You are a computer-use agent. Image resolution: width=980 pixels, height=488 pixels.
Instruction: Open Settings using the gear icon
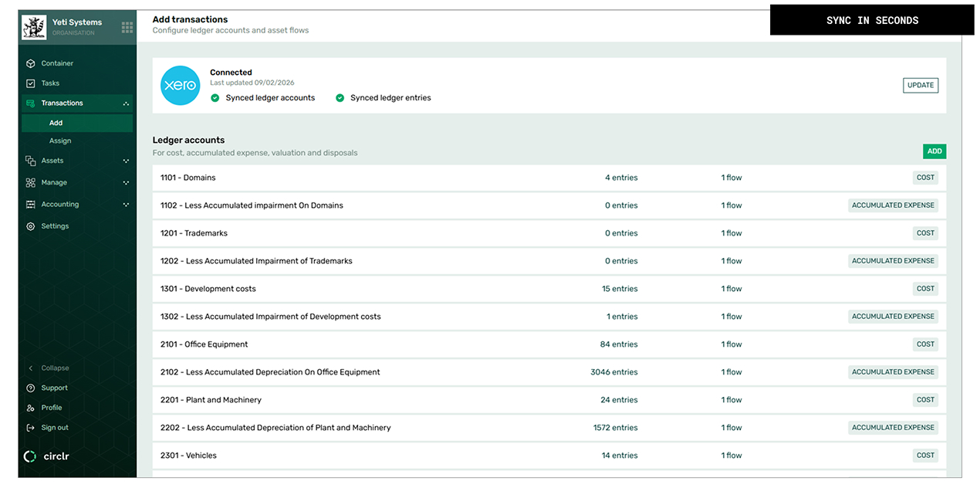29,225
